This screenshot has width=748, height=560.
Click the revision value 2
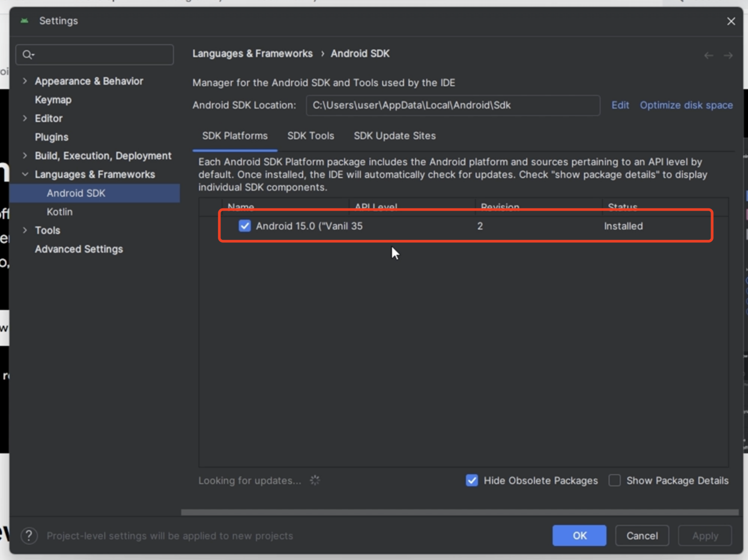(480, 226)
